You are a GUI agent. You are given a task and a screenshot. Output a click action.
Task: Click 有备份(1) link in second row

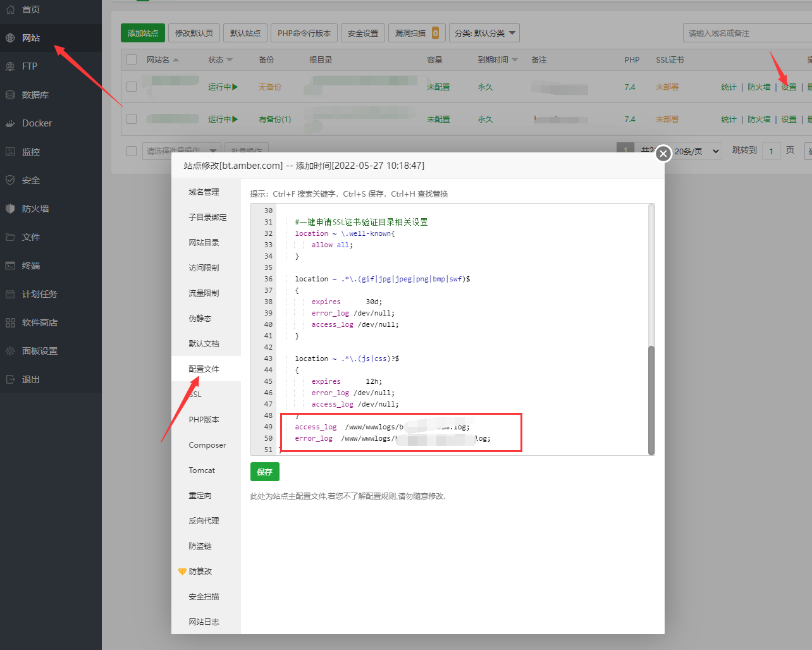pos(275,120)
